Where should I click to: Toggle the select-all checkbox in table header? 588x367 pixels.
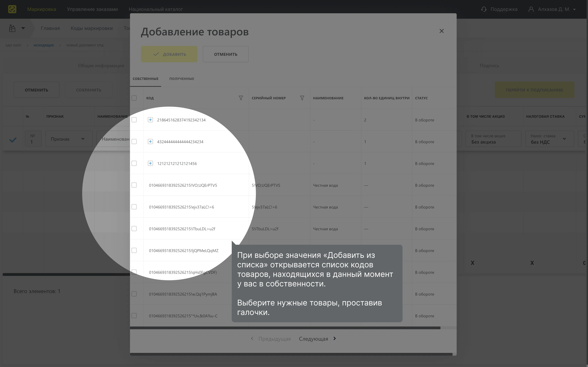(134, 98)
